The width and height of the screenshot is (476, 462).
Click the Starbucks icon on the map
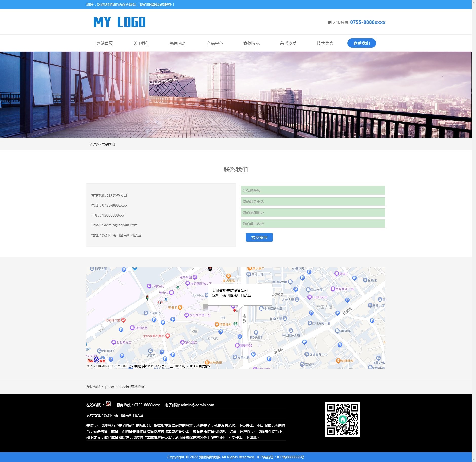[235, 324]
